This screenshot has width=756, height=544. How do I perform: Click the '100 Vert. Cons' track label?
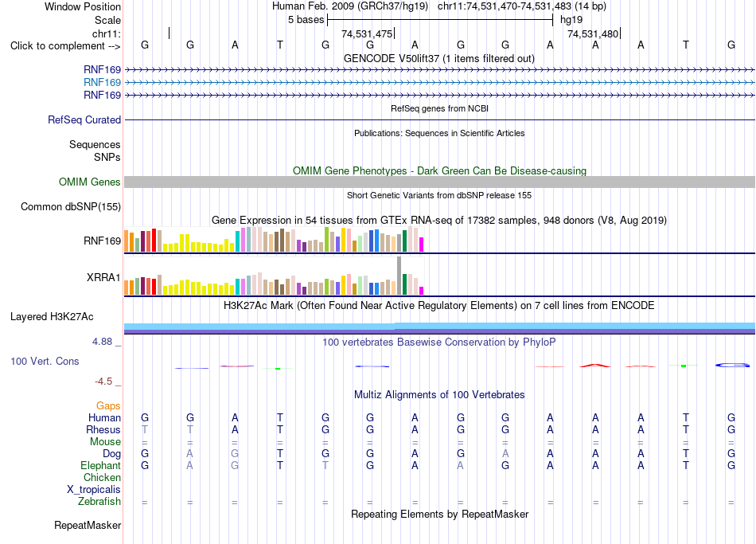click(x=45, y=361)
